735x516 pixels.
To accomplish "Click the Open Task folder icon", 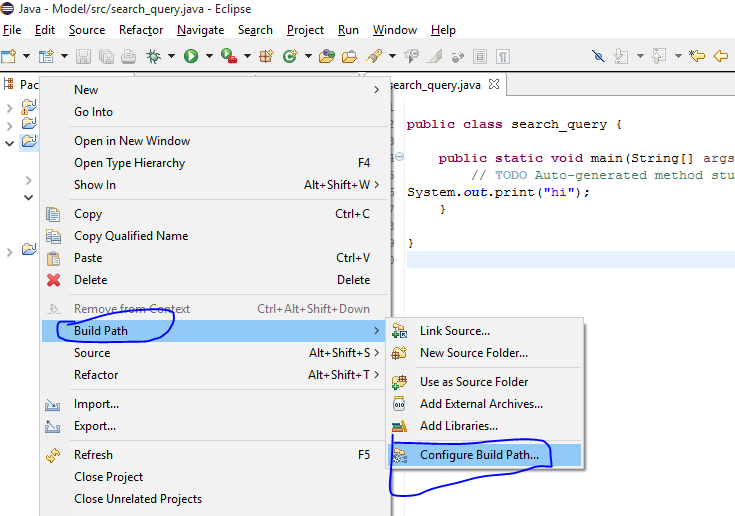I will pyautogui.click(x=349, y=57).
